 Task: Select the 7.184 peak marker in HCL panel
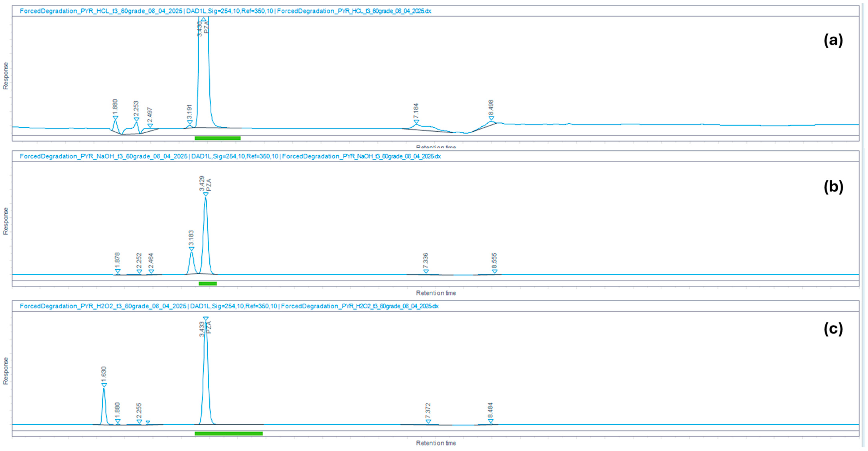click(x=416, y=122)
